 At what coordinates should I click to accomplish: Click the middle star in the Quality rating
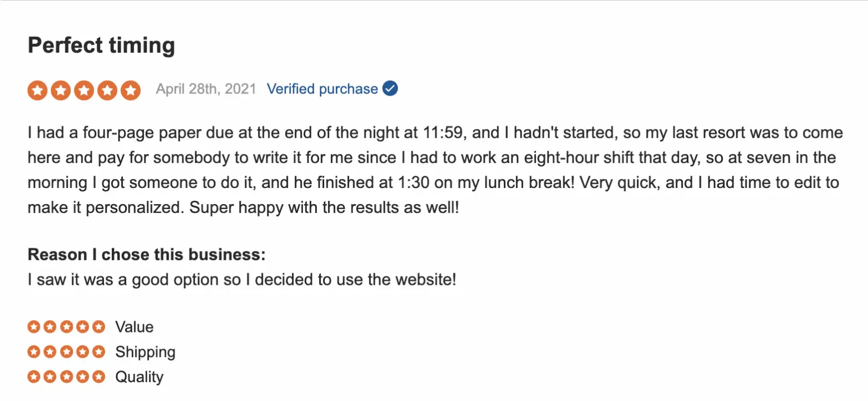click(x=66, y=377)
